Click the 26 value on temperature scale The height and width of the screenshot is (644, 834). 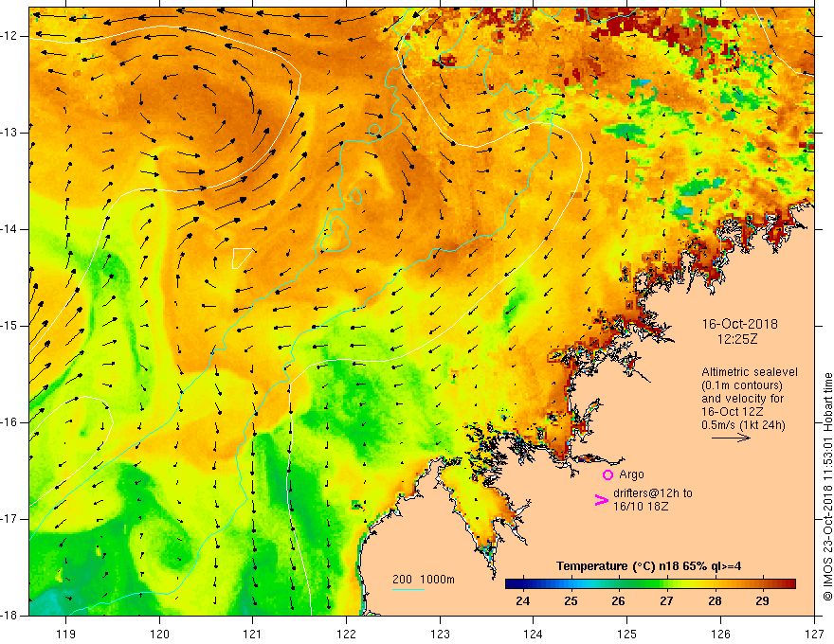tap(618, 601)
